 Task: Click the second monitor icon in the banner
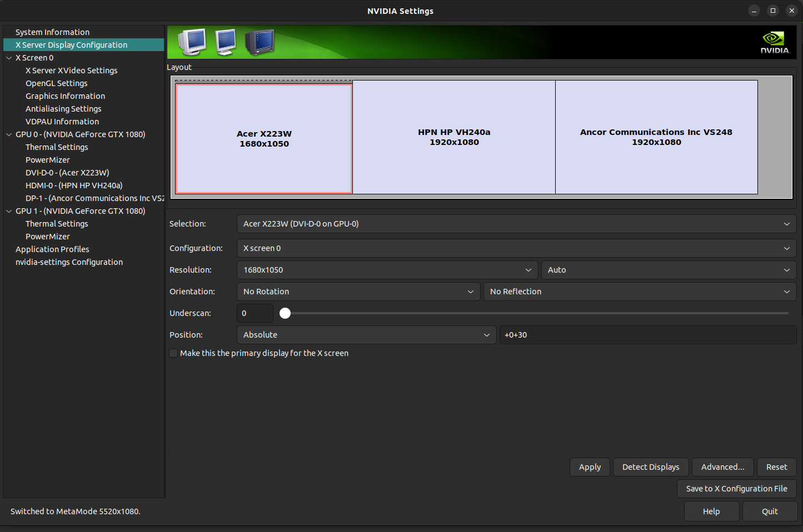point(225,42)
